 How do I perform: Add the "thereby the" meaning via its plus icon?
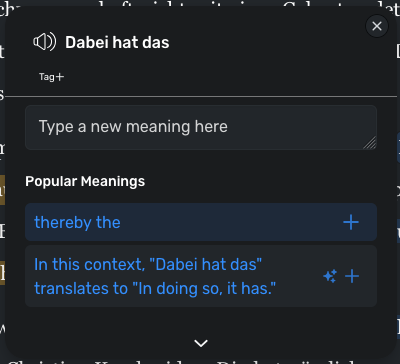point(351,222)
